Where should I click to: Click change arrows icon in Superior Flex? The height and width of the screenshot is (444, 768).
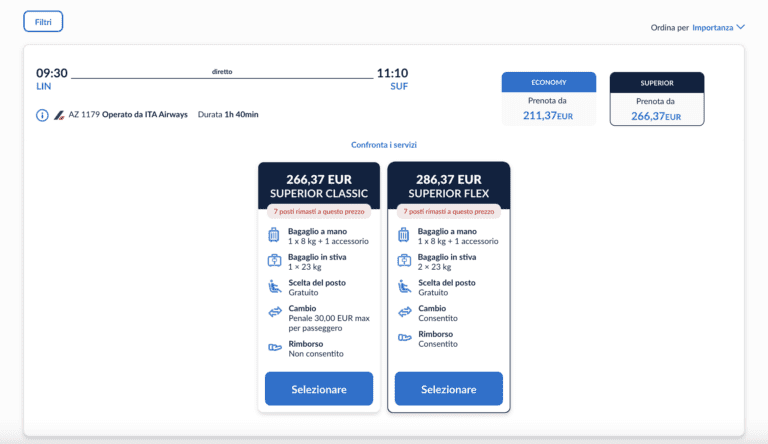click(x=404, y=313)
